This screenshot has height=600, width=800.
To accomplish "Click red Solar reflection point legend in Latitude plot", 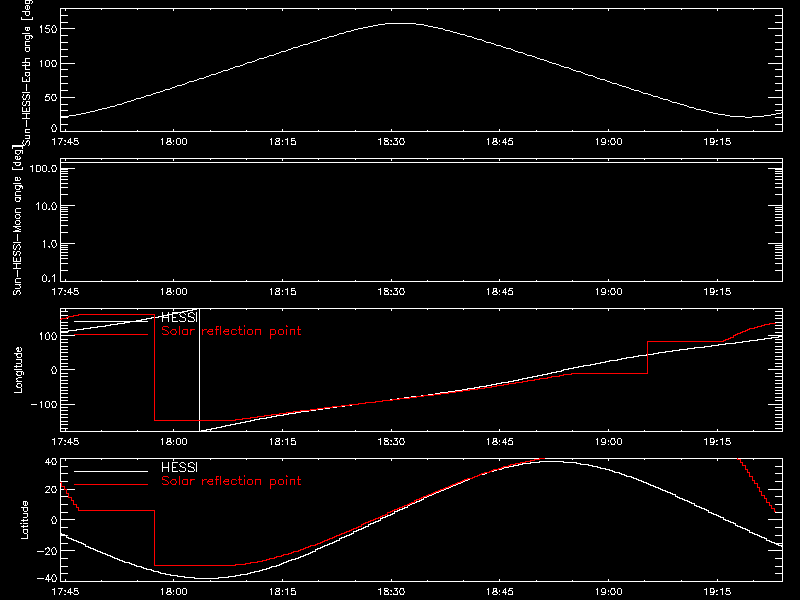I will point(231,481).
